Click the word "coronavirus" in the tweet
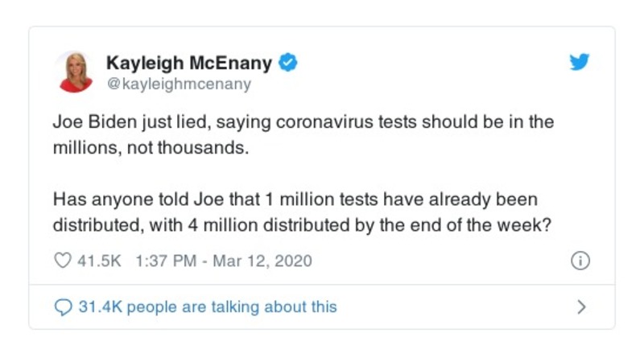 click(318, 123)
